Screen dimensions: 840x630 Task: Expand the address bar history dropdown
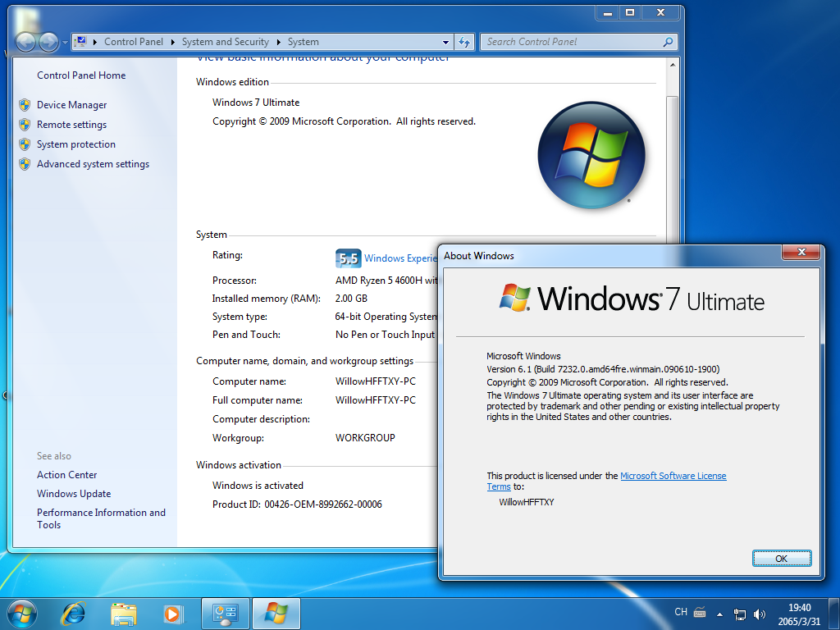click(x=445, y=42)
